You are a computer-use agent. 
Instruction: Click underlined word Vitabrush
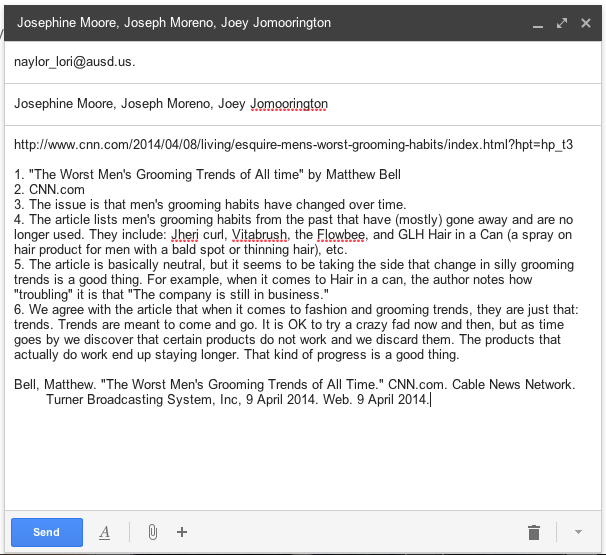pos(259,235)
